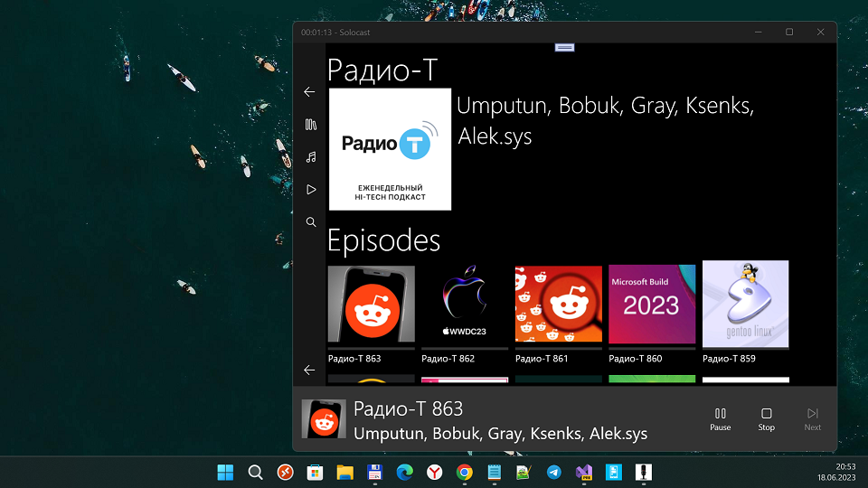Screen dimensions: 868x488
Task: Open File Explorer from the taskbar
Action: tap(344, 473)
